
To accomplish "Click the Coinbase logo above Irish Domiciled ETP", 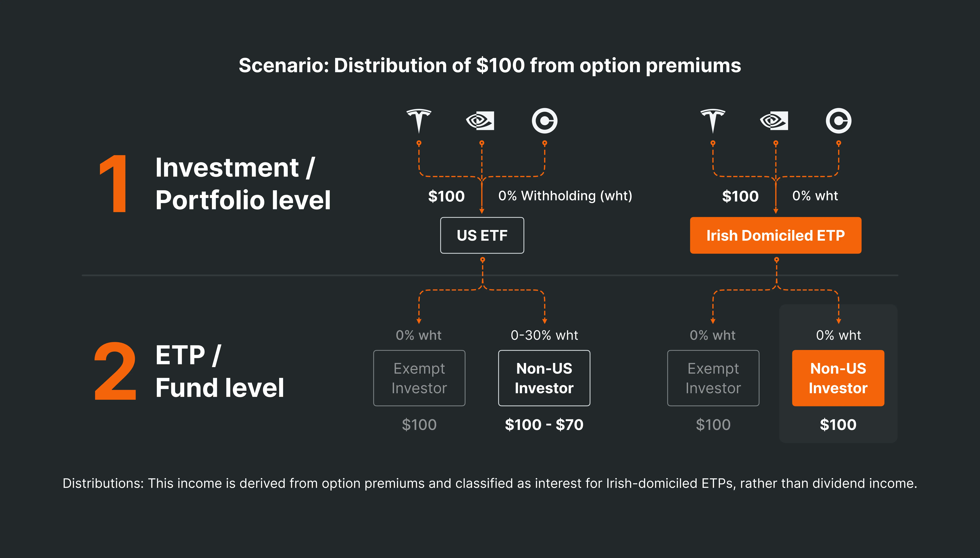I will (838, 121).
